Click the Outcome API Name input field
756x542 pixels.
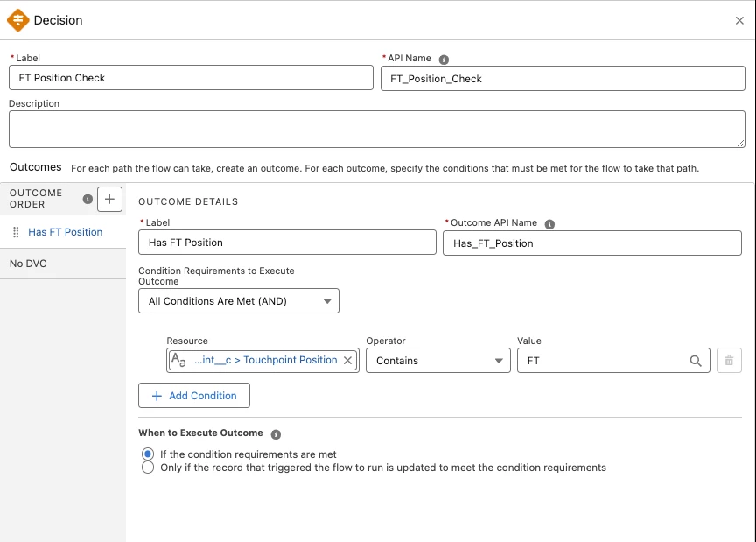coord(592,243)
